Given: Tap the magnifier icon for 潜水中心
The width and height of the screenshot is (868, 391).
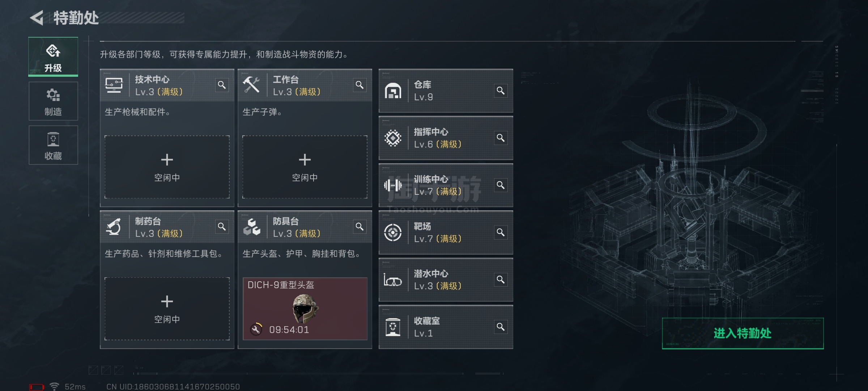Looking at the screenshot, I should click(501, 279).
